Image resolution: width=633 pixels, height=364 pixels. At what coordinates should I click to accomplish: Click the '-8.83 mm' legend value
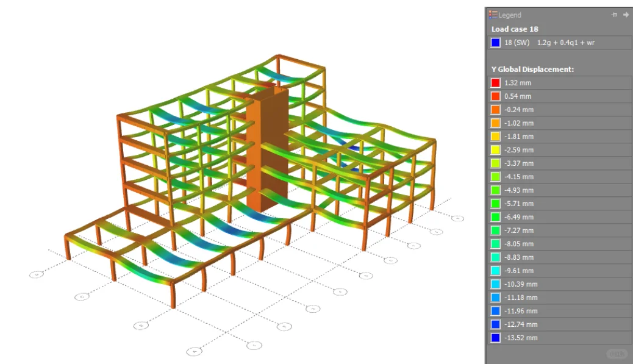tap(519, 257)
